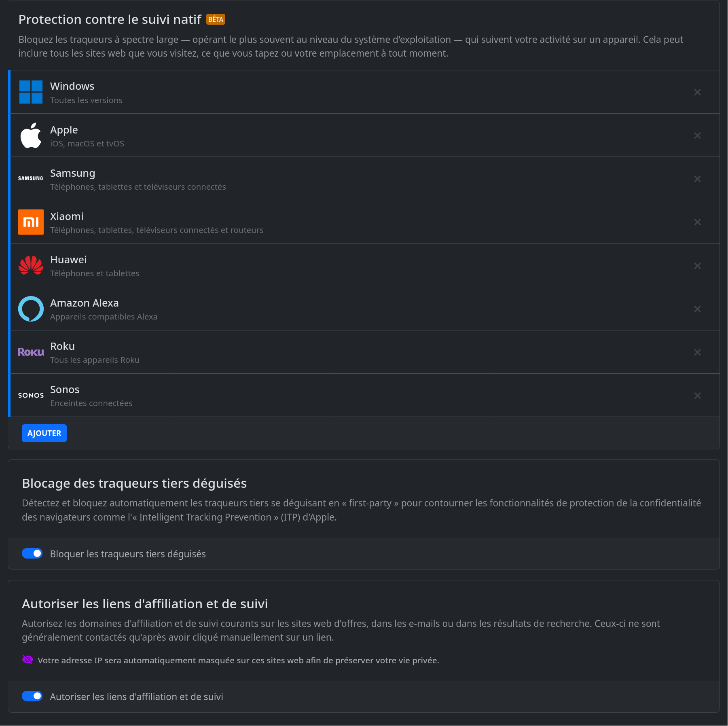Click the masked IP eye icon

click(28, 660)
